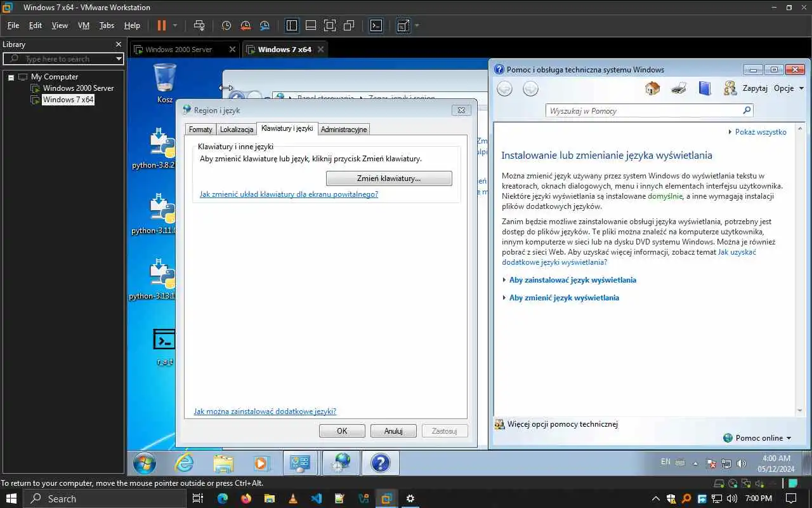The height and width of the screenshot is (508, 812).
Task: Open the VMware Help menu
Action: point(132,25)
